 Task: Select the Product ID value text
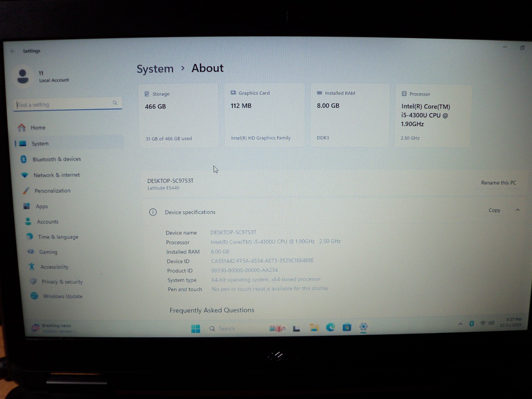244,270
